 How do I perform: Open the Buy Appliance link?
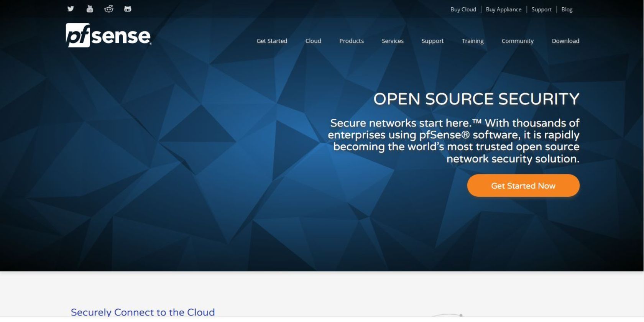[x=503, y=10]
